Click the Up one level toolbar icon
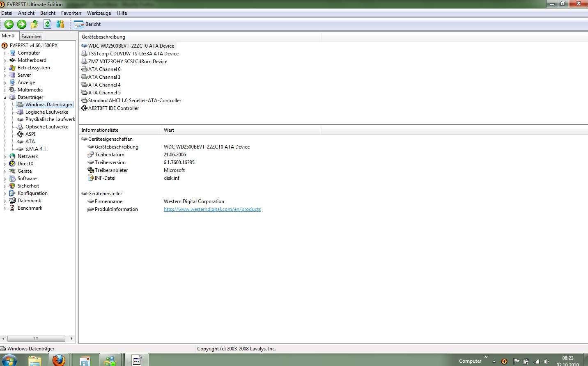The height and width of the screenshot is (366, 588). (34, 24)
